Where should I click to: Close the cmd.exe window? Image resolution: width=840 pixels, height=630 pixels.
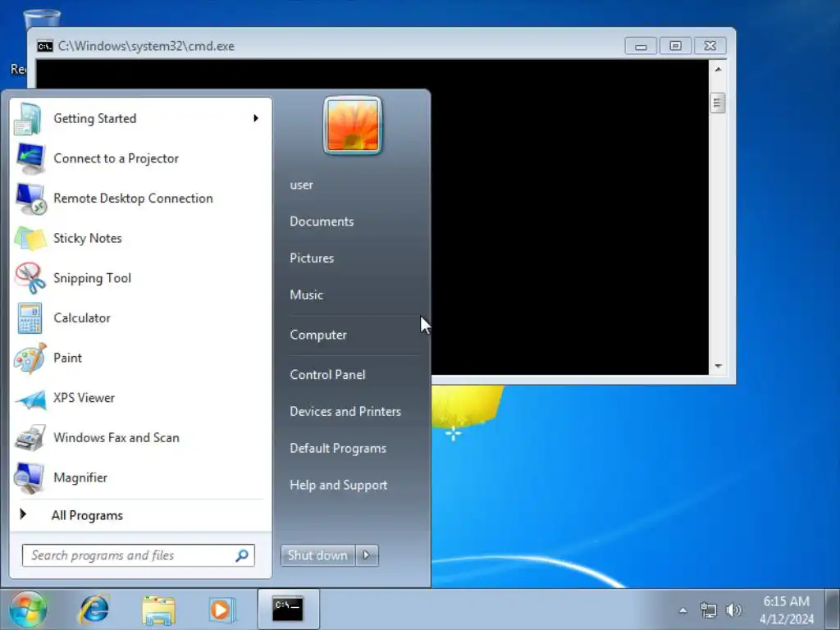(710, 46)
